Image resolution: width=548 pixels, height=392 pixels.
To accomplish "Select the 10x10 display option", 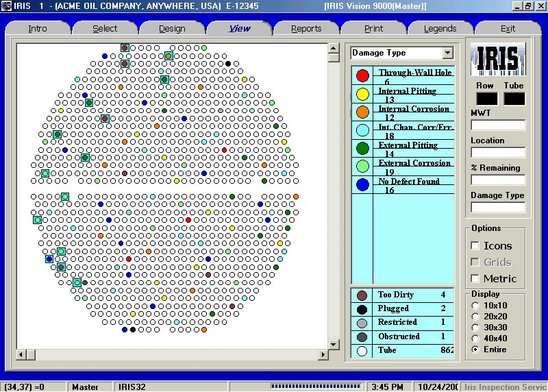I will pos(475,306).
